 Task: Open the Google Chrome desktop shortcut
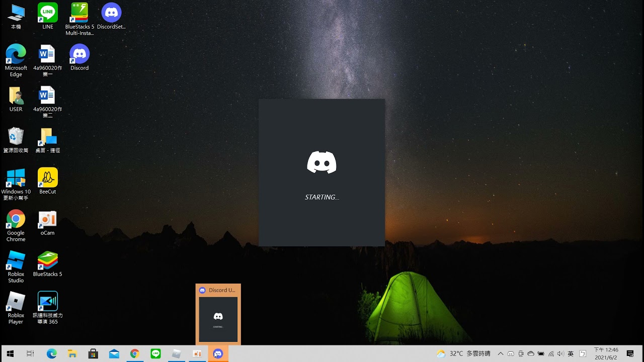(16, 225)
